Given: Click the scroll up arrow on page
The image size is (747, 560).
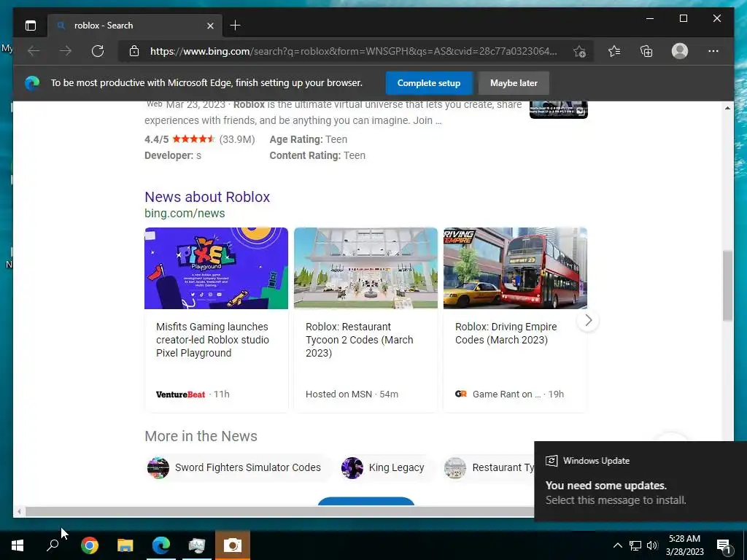Looking at the screenshot, I should [727, 108].
